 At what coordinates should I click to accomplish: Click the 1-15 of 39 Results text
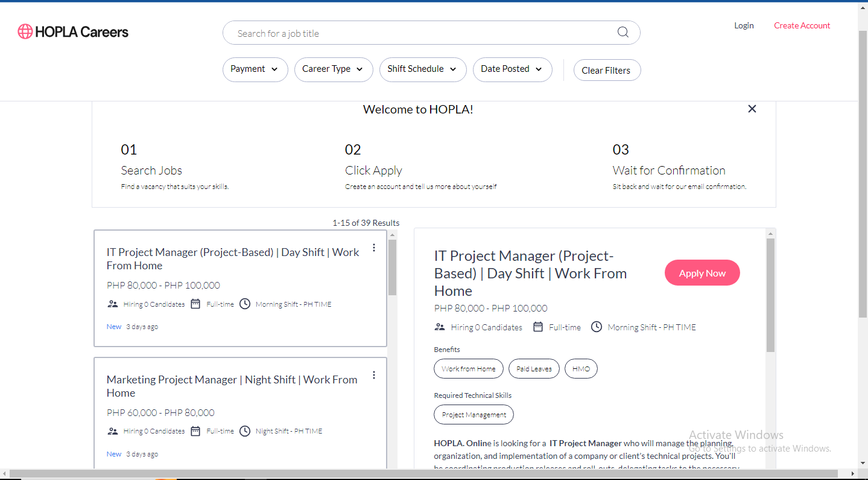point(366,223)
